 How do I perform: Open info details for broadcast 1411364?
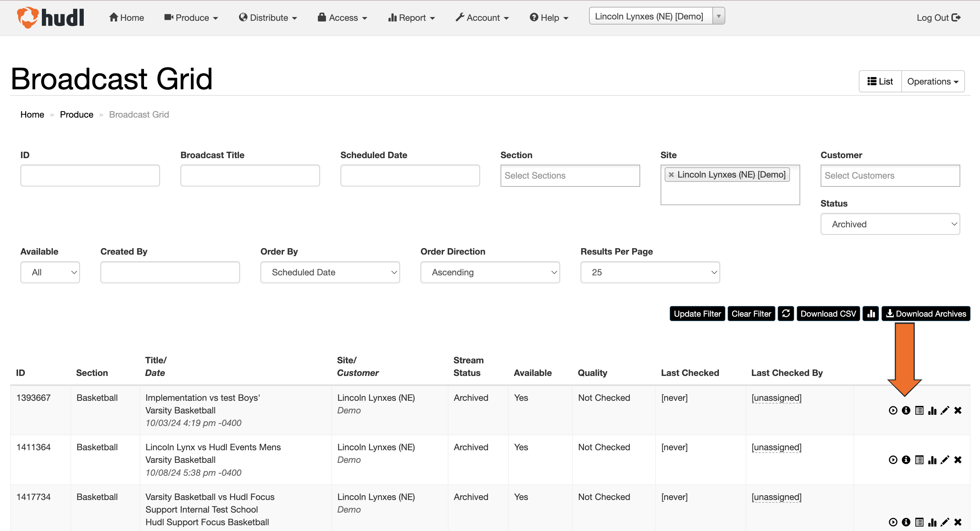906,459
